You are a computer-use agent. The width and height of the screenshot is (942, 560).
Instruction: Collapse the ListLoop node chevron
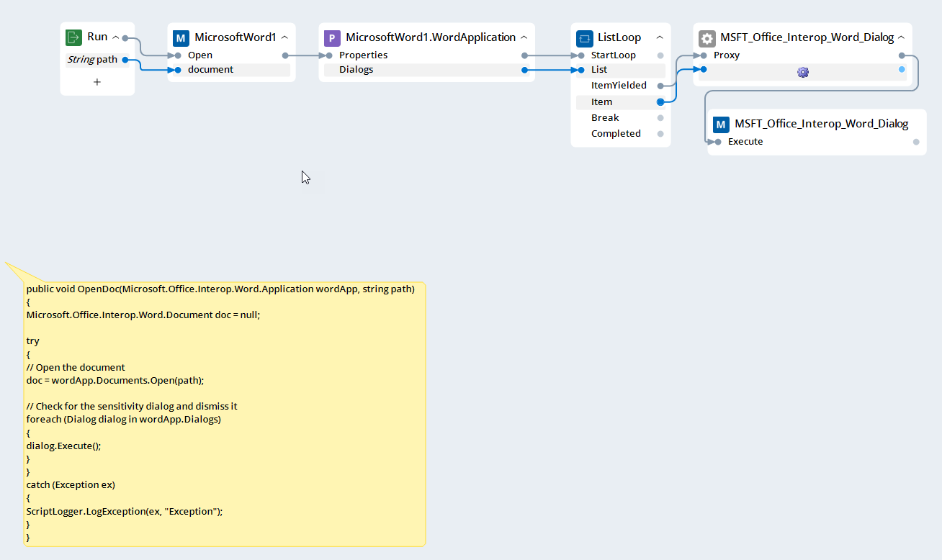(x=659, y=37)
